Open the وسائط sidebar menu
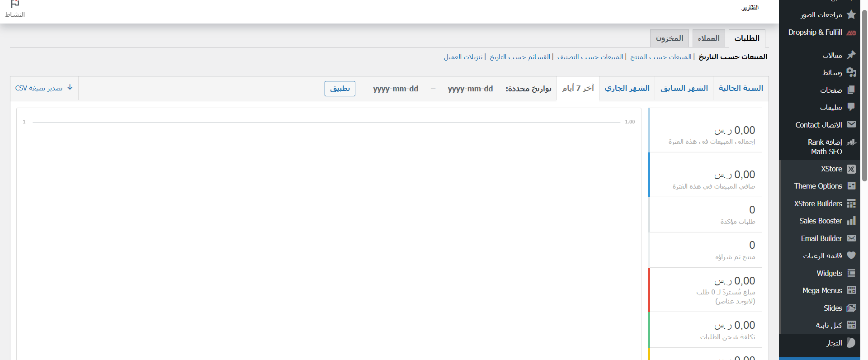Screen dimensions: 868x360 coord(820,72)
